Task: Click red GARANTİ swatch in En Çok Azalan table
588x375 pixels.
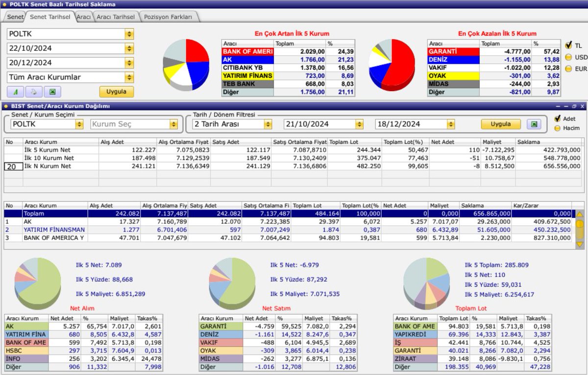Action: pos(453,51)
